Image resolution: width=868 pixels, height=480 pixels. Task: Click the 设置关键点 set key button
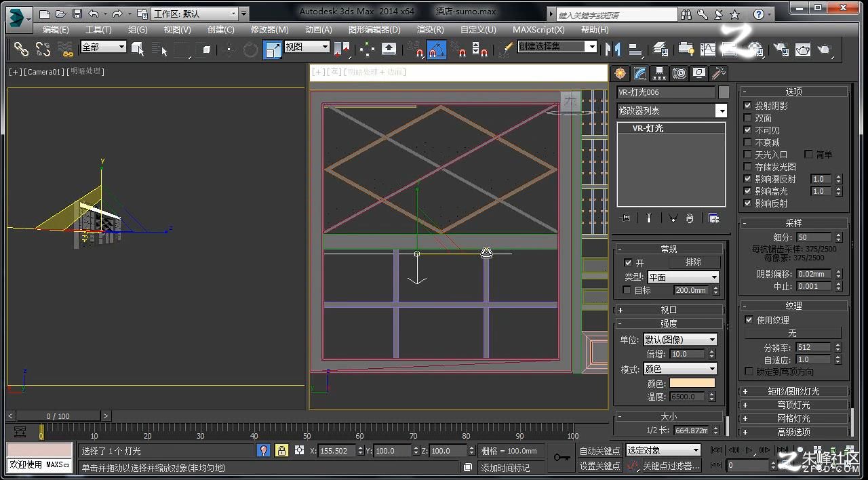tap(599, 466)
